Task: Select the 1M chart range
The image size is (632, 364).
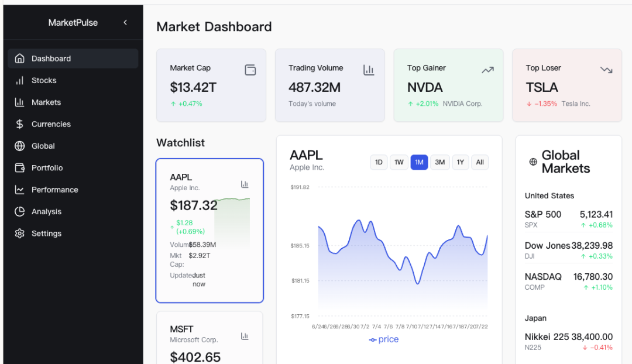Action: (x=419, y=162)
